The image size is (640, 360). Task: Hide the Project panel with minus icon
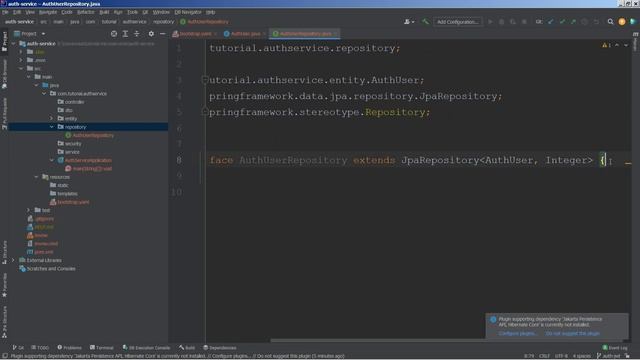point(162,34)
